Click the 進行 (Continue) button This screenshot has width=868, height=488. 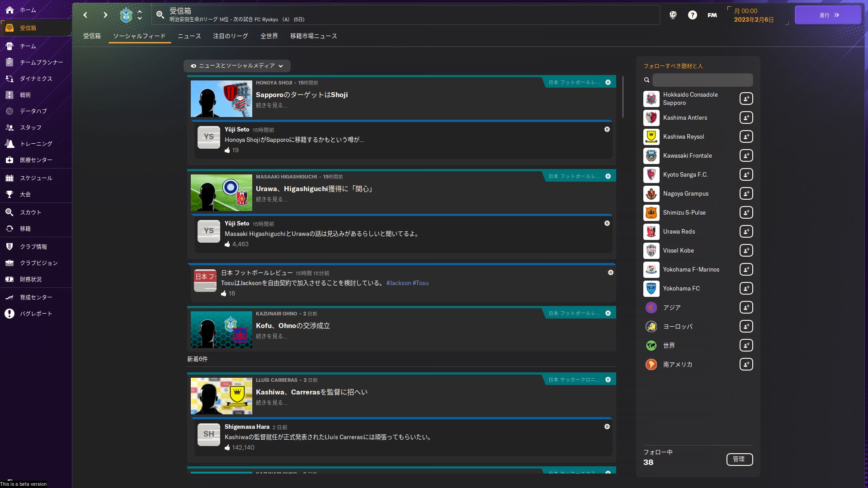pyautogui.click(x=827, y=14)
